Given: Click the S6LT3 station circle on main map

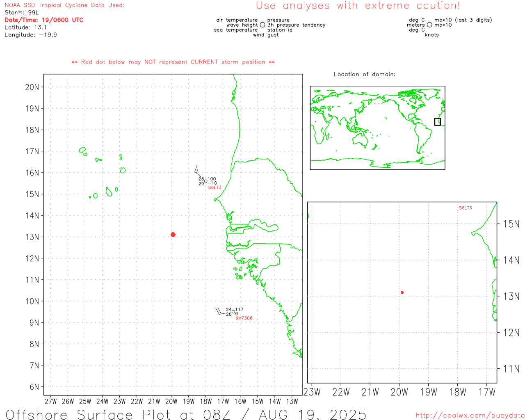Looking at the screenshot, I should tap(206, 181).
